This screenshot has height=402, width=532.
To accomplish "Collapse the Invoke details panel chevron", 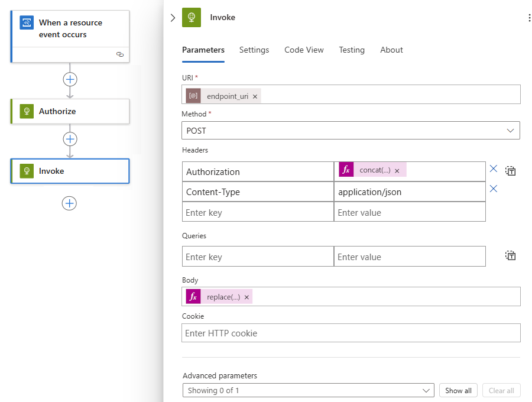I will coord(173,18).
